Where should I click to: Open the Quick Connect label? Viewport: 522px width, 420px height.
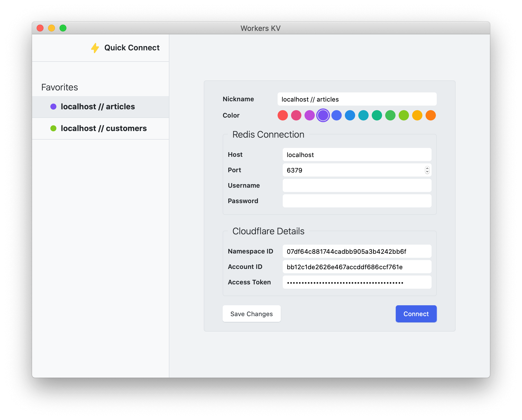click(x=132, y=48)
